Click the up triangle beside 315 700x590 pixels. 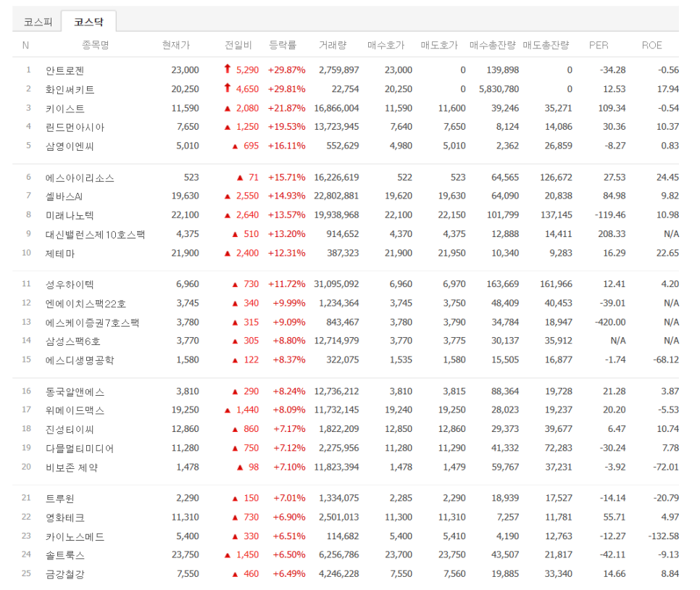(x=235, y=323)
